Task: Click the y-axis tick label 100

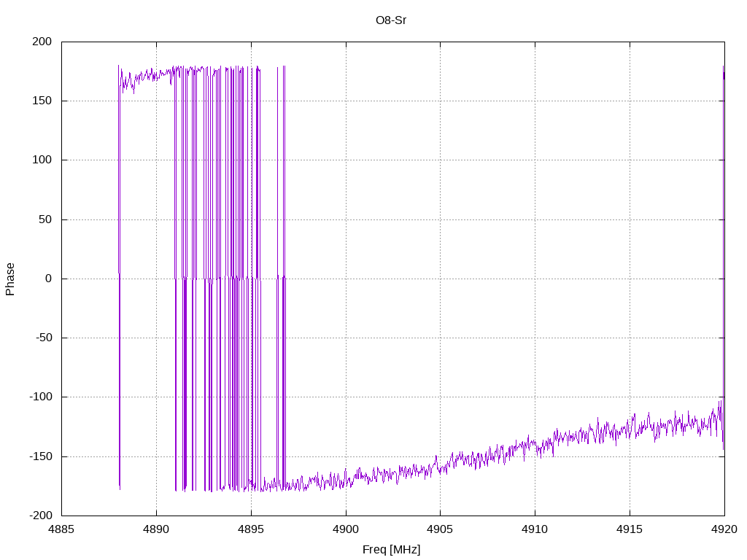Action: (42, 160)
